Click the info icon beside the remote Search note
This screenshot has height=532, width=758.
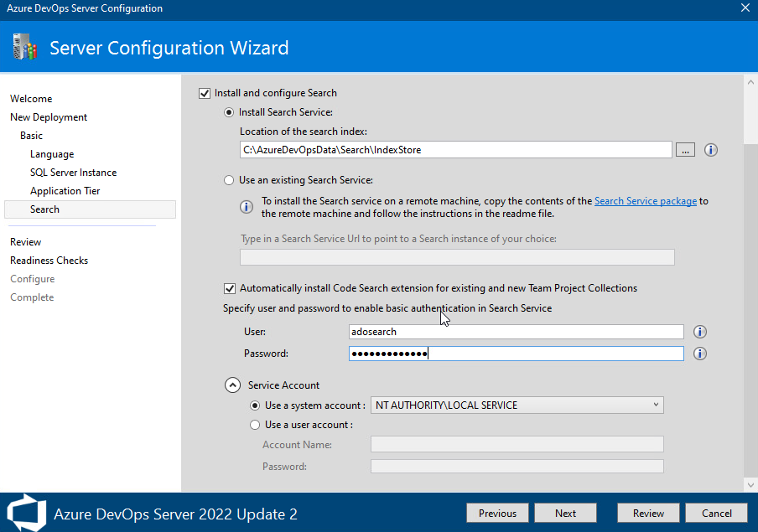tap(246, 206)
